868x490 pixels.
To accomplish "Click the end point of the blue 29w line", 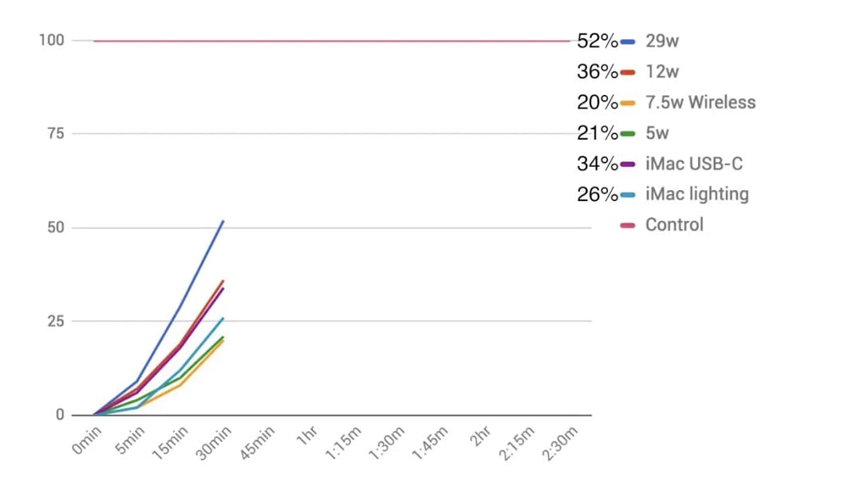I will click(223, 221).
